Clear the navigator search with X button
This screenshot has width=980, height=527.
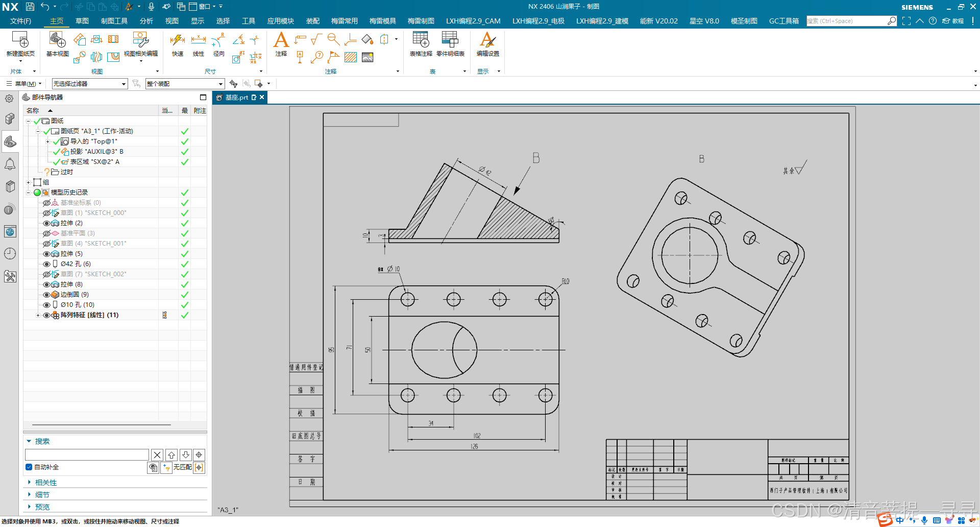pos(157,454)
